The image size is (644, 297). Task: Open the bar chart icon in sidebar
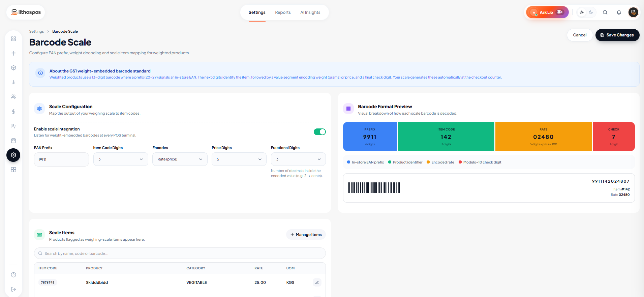[13, 82]
